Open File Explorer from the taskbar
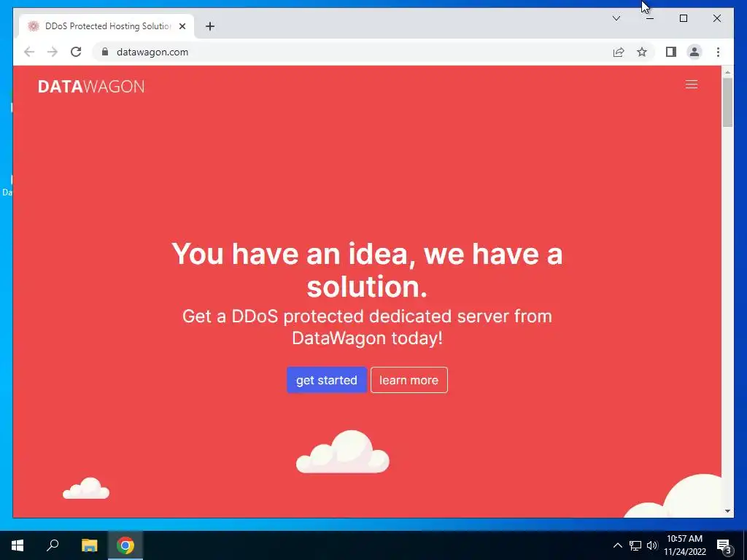Screen dimensions: 747x560 click(89, 545)
